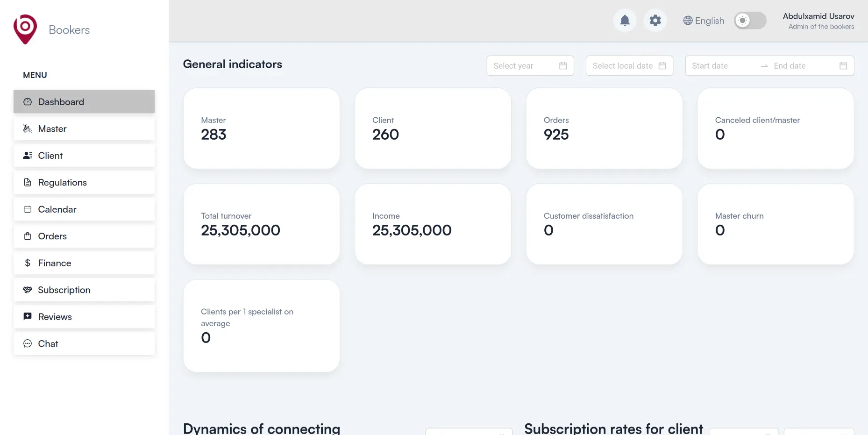
Task: Open settings via the gear icon
Action: click(655, 21)
